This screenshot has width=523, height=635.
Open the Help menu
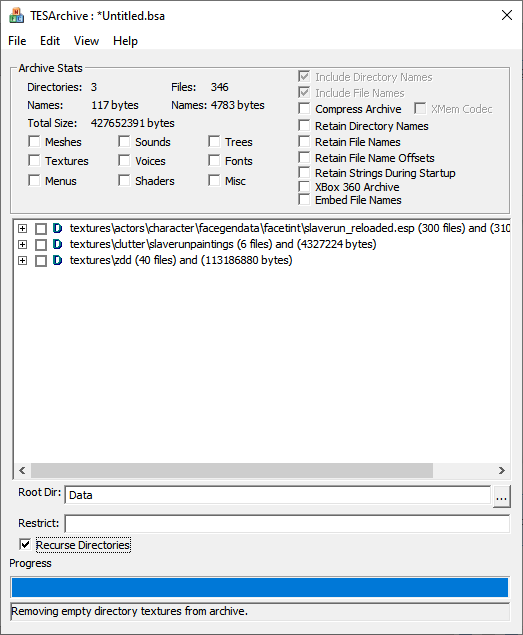125,41
